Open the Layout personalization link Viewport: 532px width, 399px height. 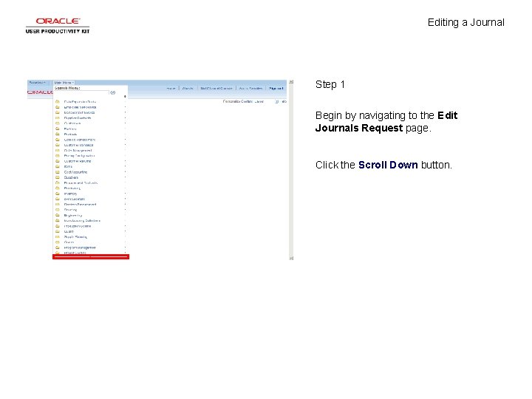259,101
